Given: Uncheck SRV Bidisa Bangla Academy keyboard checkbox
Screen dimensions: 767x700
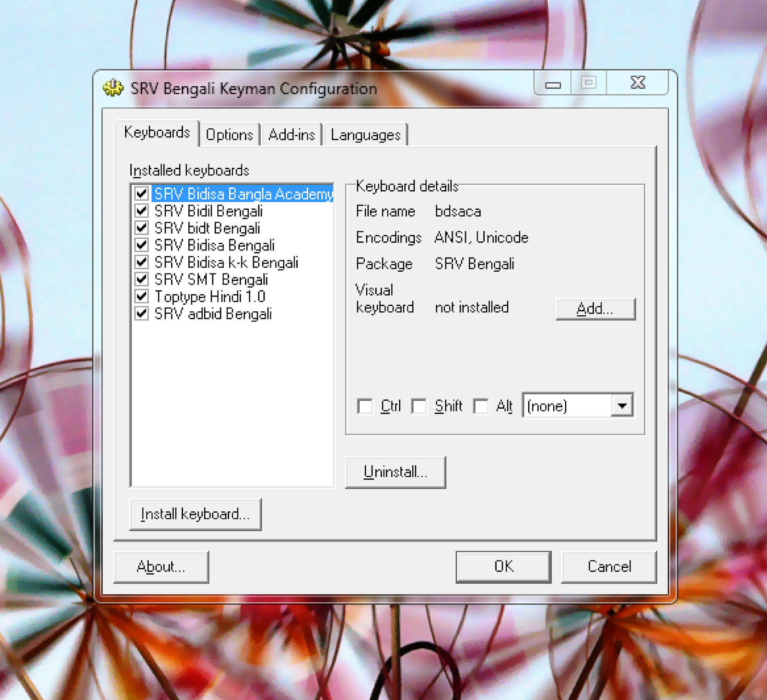Looking at the screenshot, I should [x=141, y=194].
